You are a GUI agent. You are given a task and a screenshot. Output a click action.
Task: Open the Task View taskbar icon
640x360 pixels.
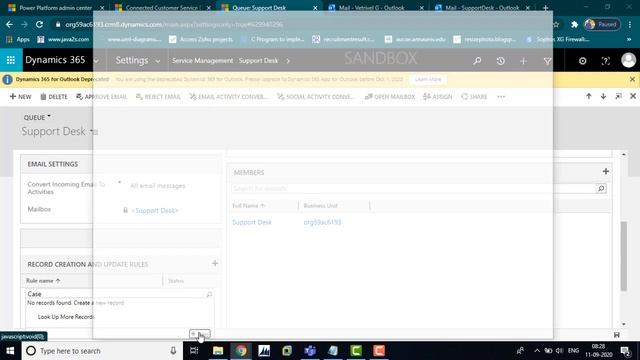[194, 351]
